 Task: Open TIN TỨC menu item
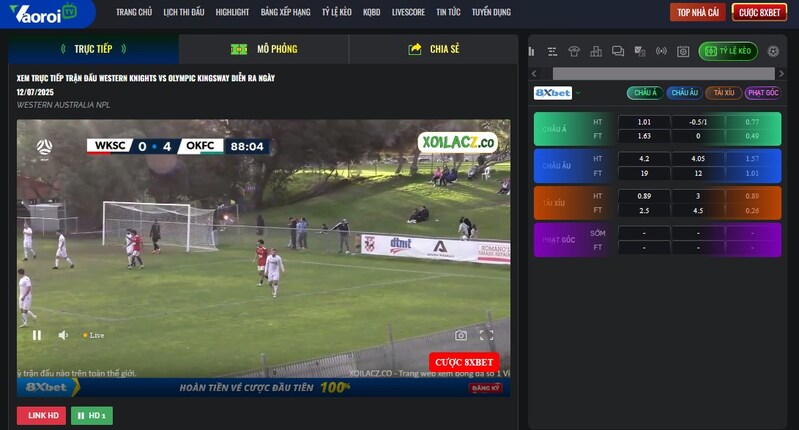pos(448,12)
